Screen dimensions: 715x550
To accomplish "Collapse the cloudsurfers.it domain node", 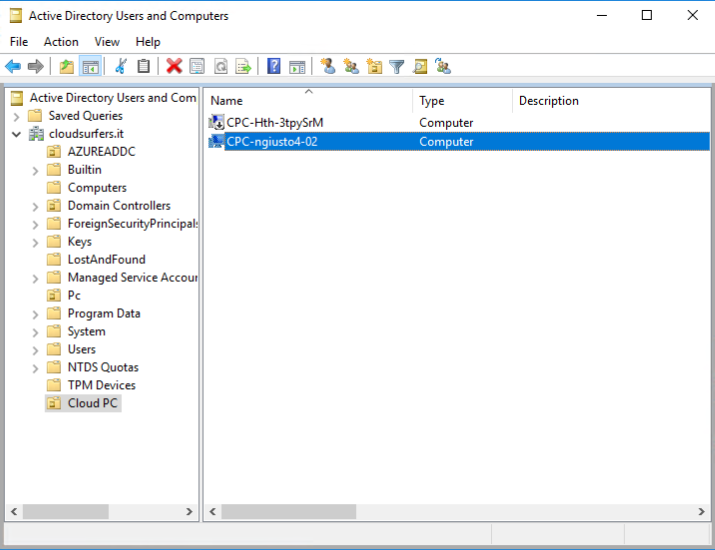I will coord(16,134).
